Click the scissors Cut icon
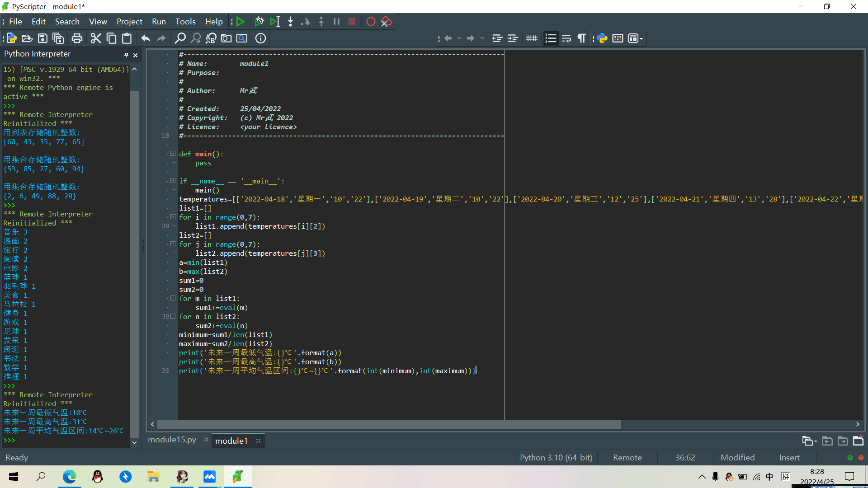 point(96,38)
